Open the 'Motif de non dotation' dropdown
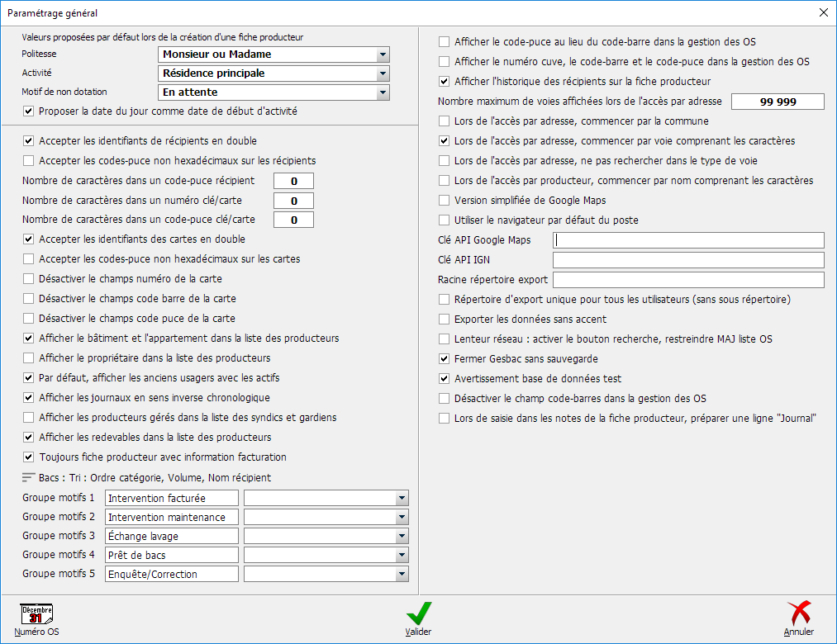The width and height of the screenshot is (837, 644). pos(382,92)
